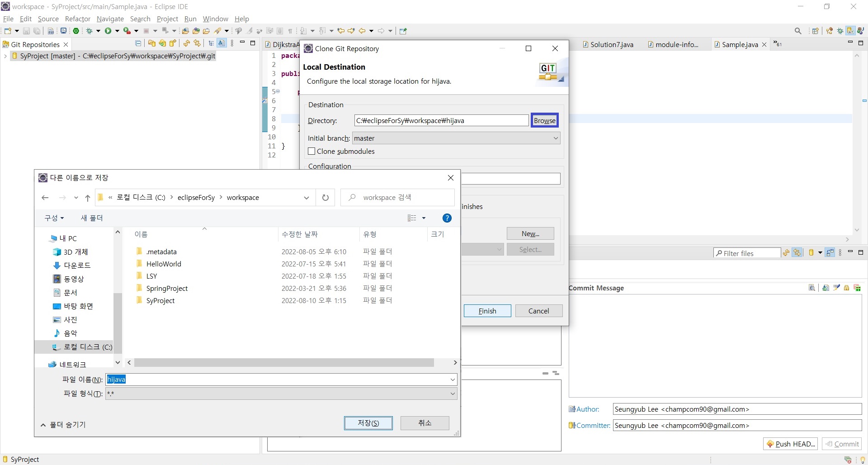Click the Browse button in Clone dialog
Screen dimensions: 868x465
[544, 120]
